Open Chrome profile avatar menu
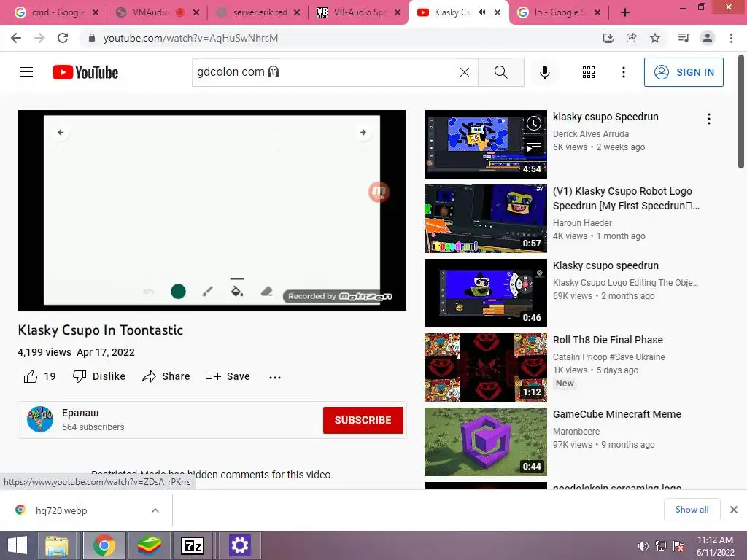This screenshot has width=747, height=560. (x=708, y=38)
